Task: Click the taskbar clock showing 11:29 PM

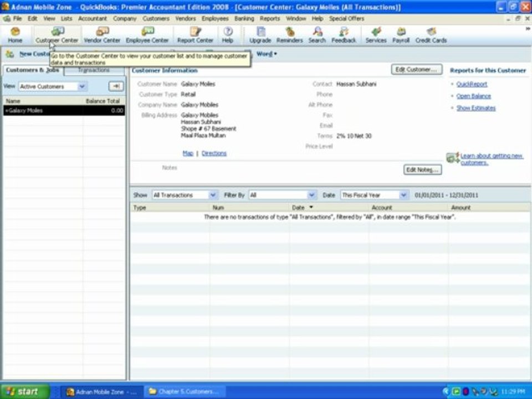Action: coord(514,392)
